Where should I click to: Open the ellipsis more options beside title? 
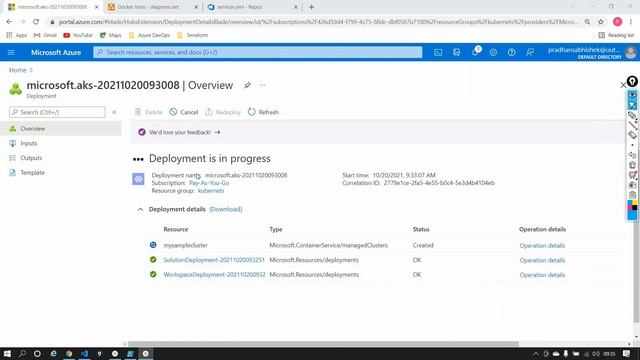262,85
